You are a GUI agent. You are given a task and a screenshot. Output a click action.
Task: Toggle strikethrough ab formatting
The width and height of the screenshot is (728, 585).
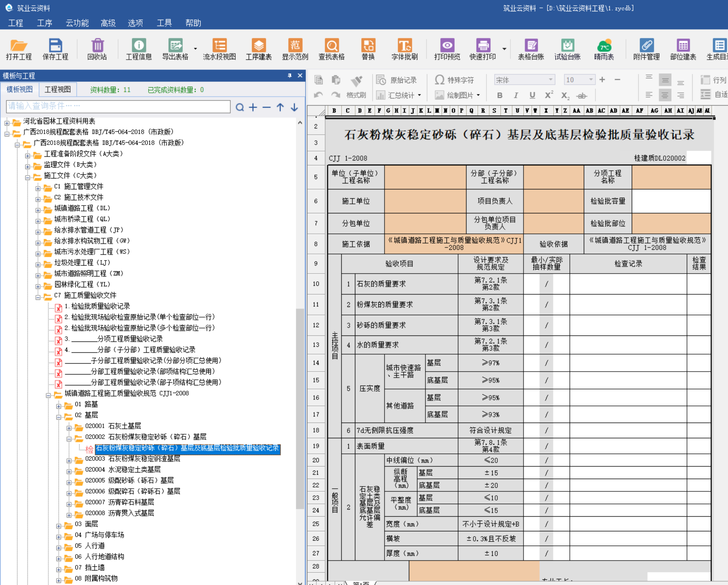click(x=582, y=96)
